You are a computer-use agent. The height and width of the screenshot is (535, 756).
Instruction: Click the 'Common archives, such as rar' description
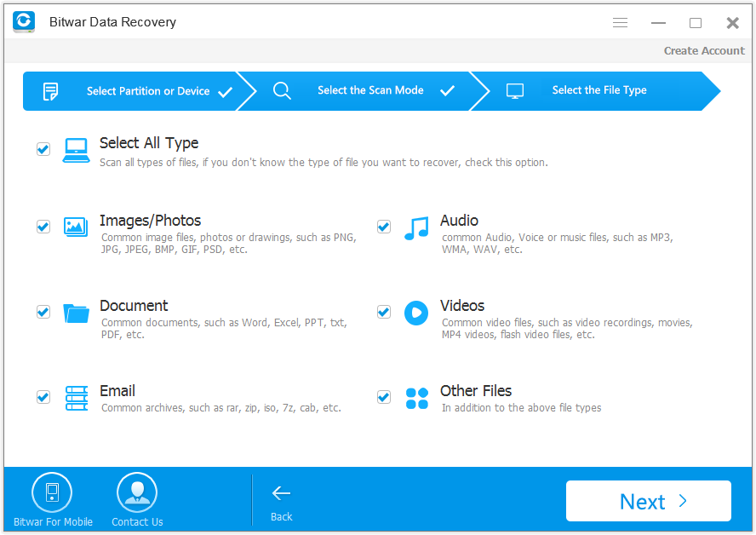[220, 408]
